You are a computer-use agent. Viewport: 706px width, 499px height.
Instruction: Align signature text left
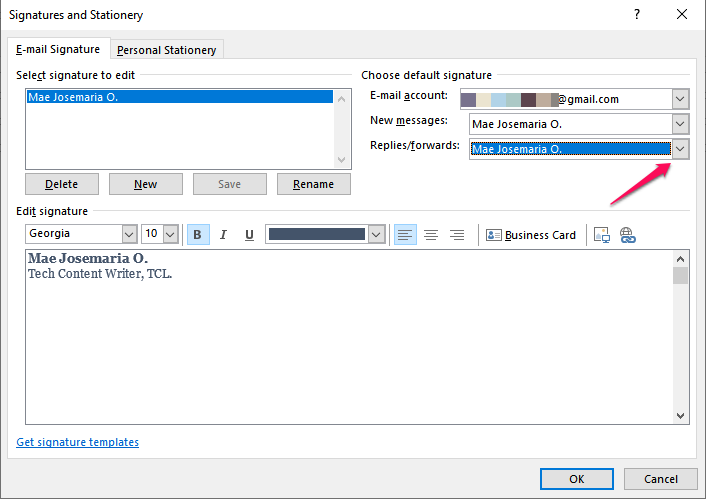pyautogui.click(x=405, y=235)
